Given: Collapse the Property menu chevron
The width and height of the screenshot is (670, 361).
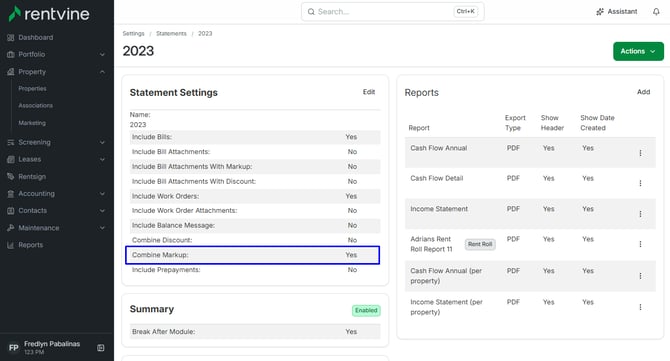Looking at the screenshot, I should pos(102,72).
